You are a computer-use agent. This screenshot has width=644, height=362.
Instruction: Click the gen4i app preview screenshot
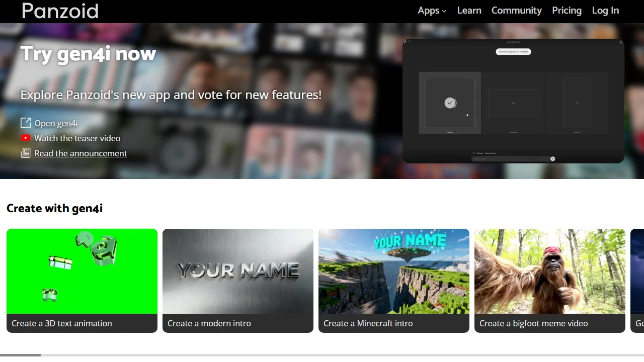(513, 101)
